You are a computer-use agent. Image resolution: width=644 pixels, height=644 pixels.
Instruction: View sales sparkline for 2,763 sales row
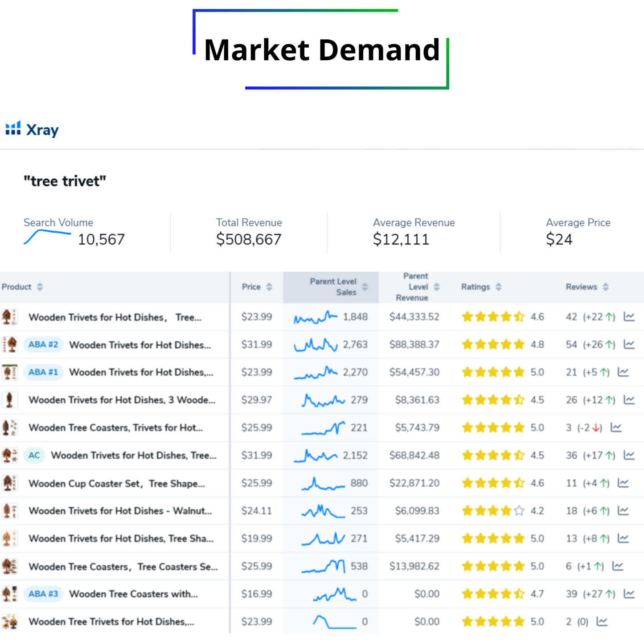(x=316, y=345)
